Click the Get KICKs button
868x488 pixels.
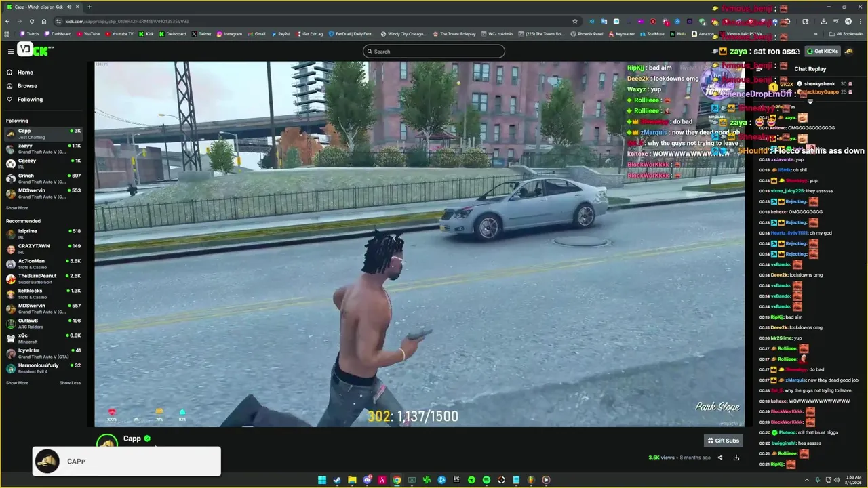pos(822,52)
